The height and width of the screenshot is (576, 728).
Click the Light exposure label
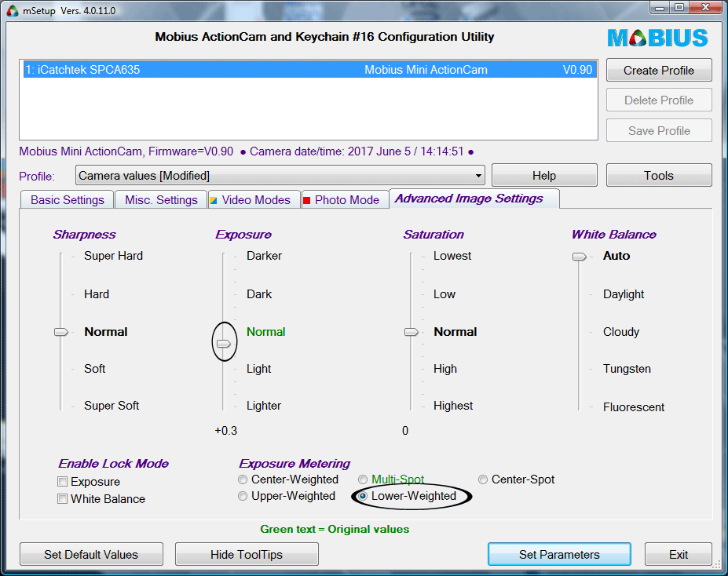coord(258,369)
